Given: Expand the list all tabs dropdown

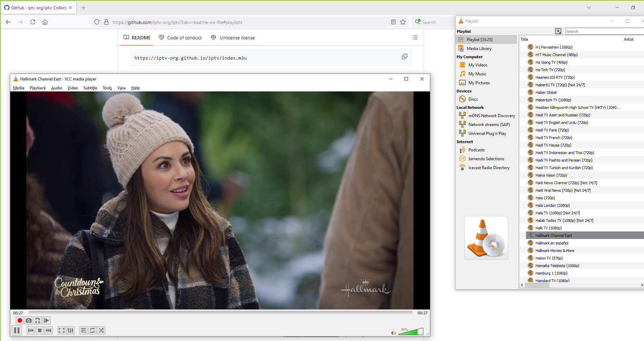Looking at the screenshot, I should (x=589, y=8).
